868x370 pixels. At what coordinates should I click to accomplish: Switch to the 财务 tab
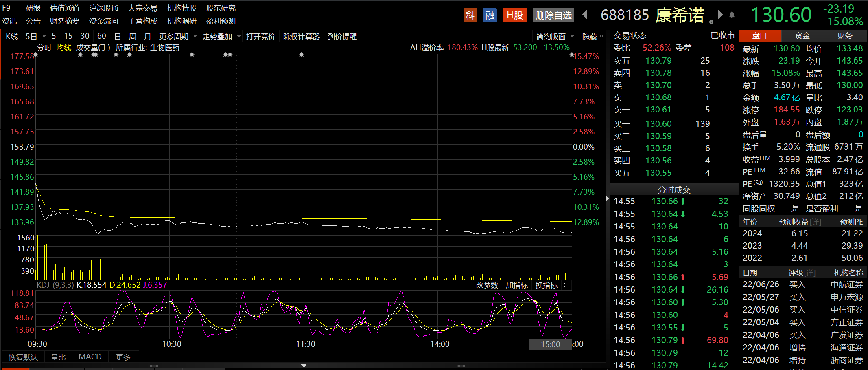[x=845, y=36]
